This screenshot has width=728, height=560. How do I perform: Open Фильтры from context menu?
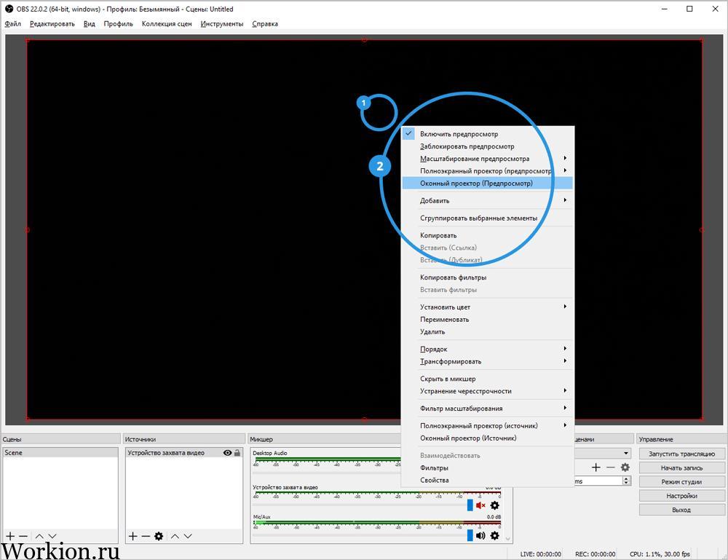point(488,468)
